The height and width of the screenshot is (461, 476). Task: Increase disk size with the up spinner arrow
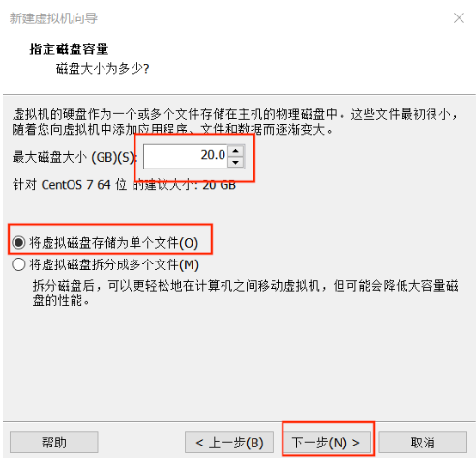(236, 151)
